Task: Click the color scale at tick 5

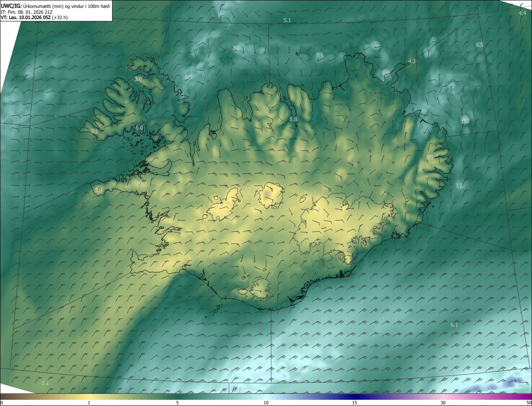Action: pos(177,397)
